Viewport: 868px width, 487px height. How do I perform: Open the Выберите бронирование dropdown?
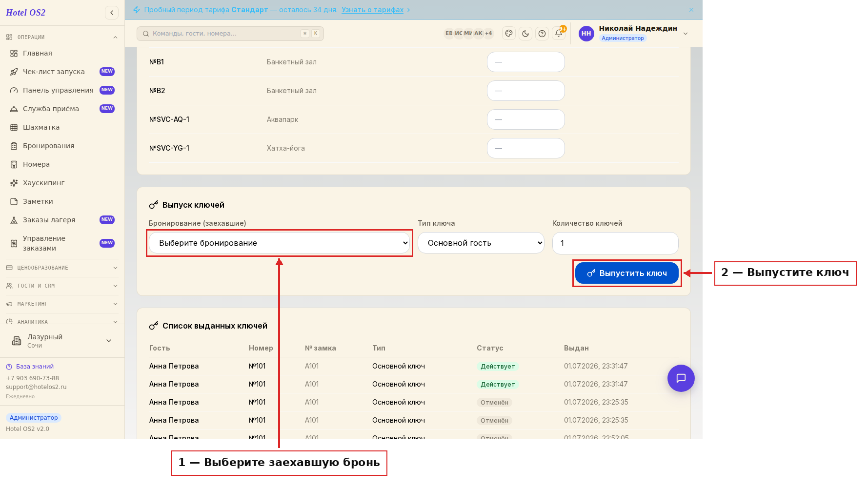(x=279, y=243)
